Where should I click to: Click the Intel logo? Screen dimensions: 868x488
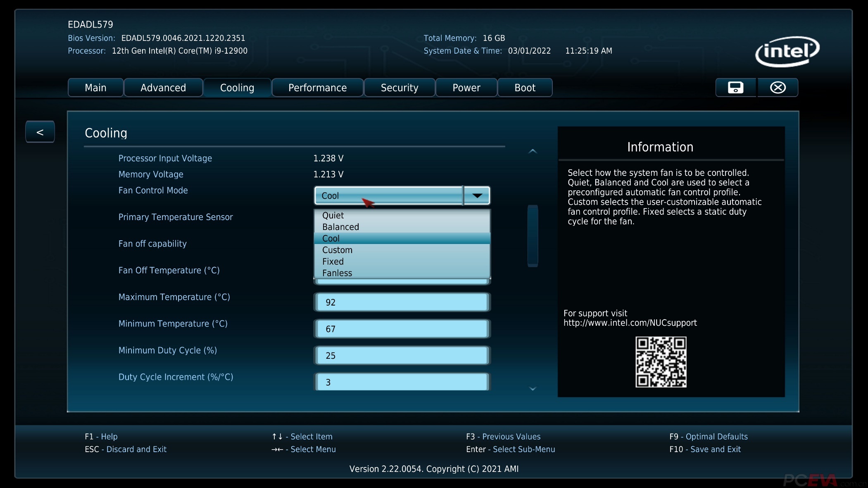point(787,52)
